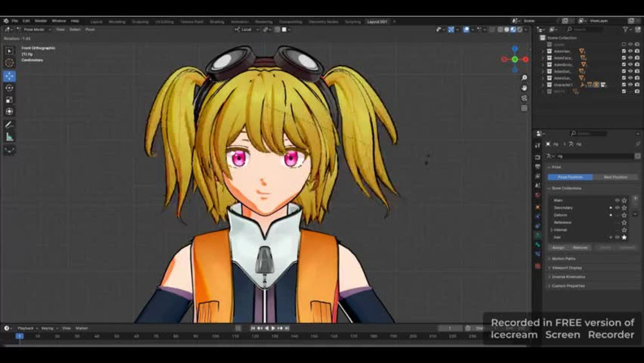Click the Assign button under Bone Collections

point(558,248)
